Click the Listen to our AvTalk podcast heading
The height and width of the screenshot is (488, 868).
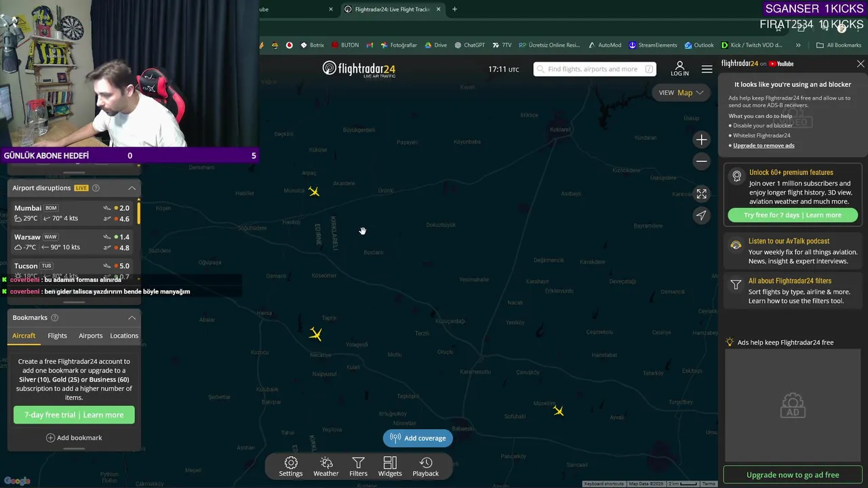[x=789, y=241]
